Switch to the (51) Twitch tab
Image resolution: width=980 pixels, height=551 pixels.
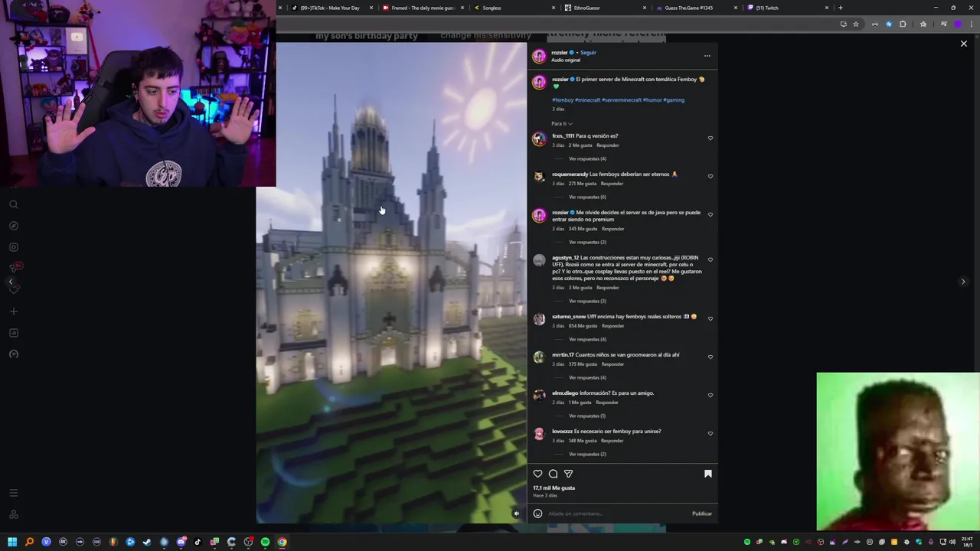786,8
